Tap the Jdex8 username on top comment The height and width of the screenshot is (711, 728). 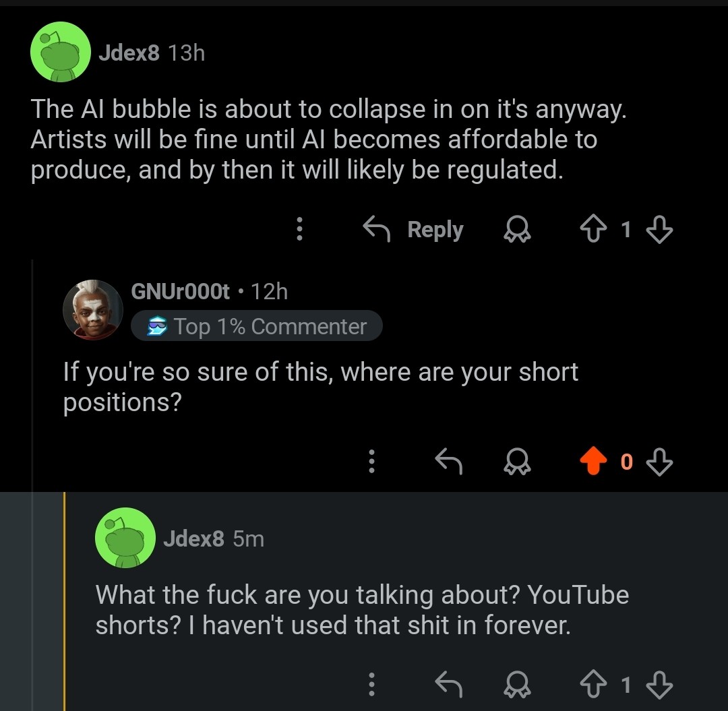point(129,53)
